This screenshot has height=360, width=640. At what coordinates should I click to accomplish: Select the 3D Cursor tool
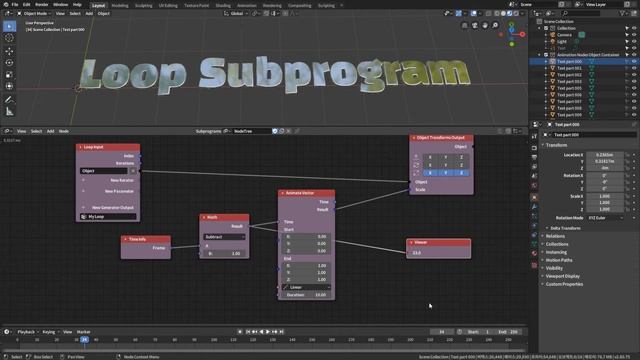pyautogui.click(x=9, y=38)
